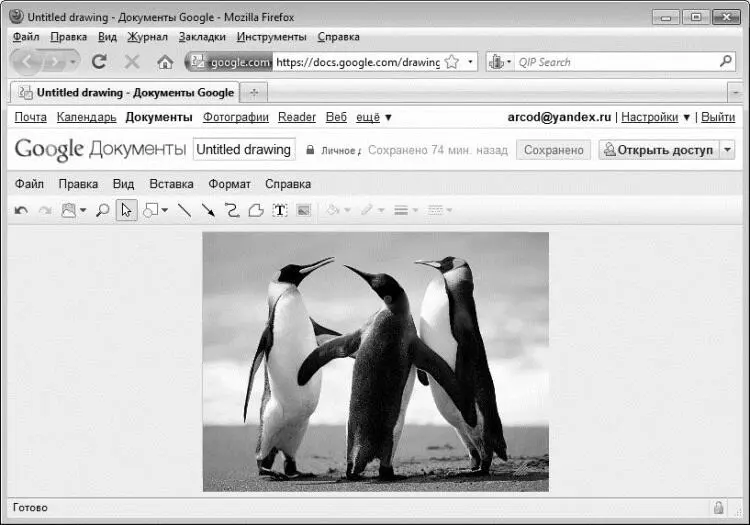
Task: Click the Сохранено button
Action: point(553,150)
